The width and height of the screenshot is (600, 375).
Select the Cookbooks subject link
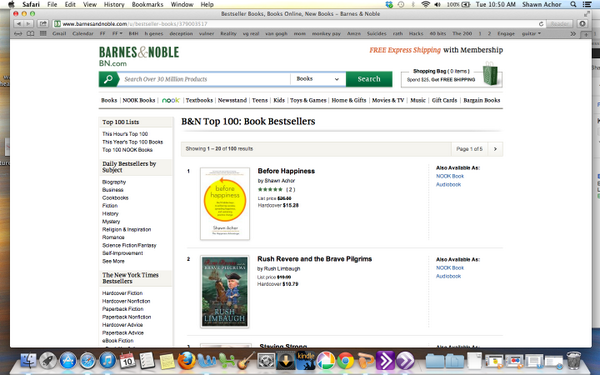pos(115,198)
